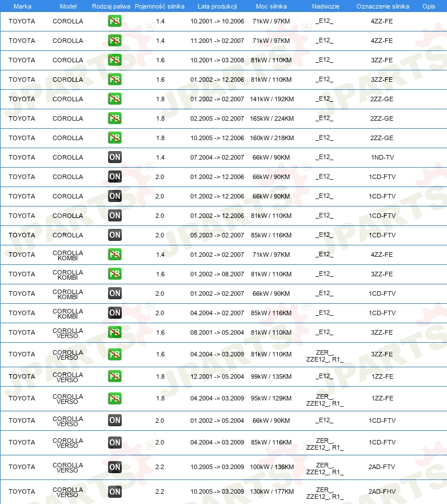Click petrol icon for Corolla Kombi 1.6 row
447x504 pixels.
coord(115,274)
